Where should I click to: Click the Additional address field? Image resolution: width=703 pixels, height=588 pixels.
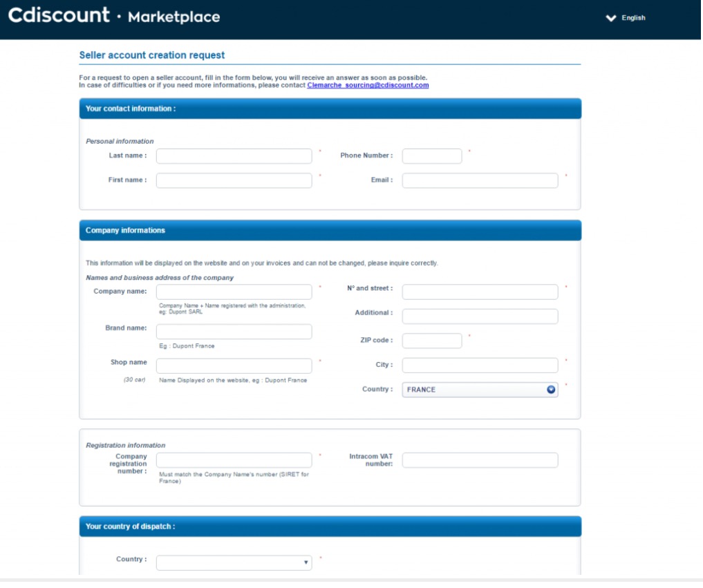coord(480,316)
